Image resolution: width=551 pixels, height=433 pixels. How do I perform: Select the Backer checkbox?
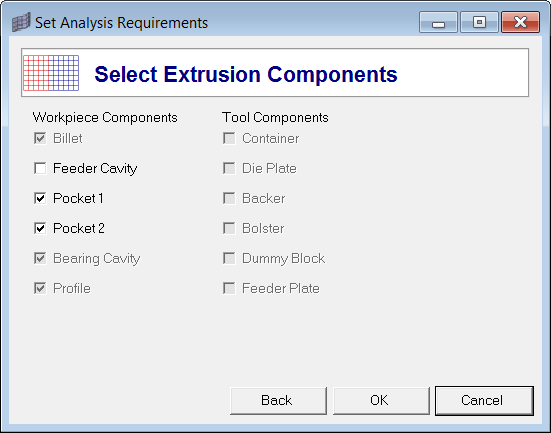click(229, 198)
